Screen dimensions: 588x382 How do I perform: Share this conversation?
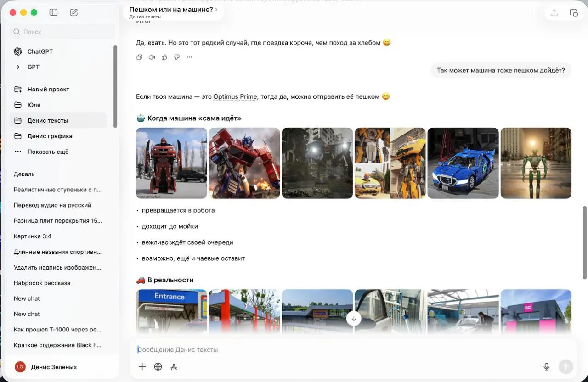tap(554, 13)
